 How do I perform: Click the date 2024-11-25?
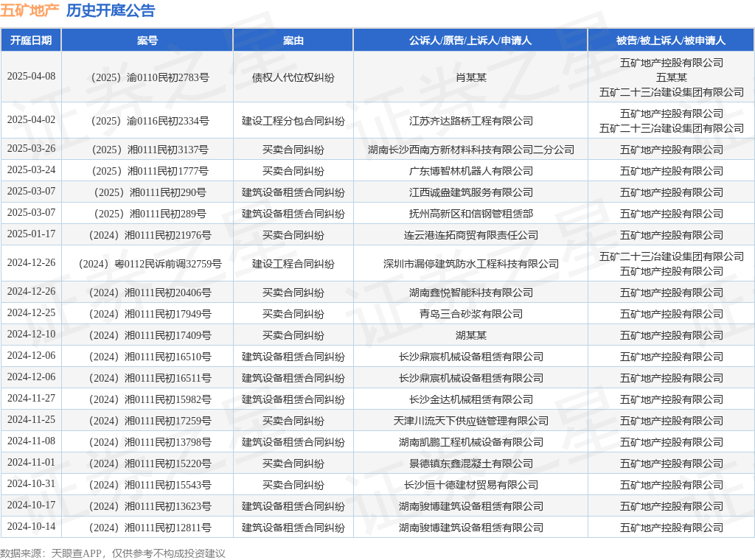coord(31,419)
